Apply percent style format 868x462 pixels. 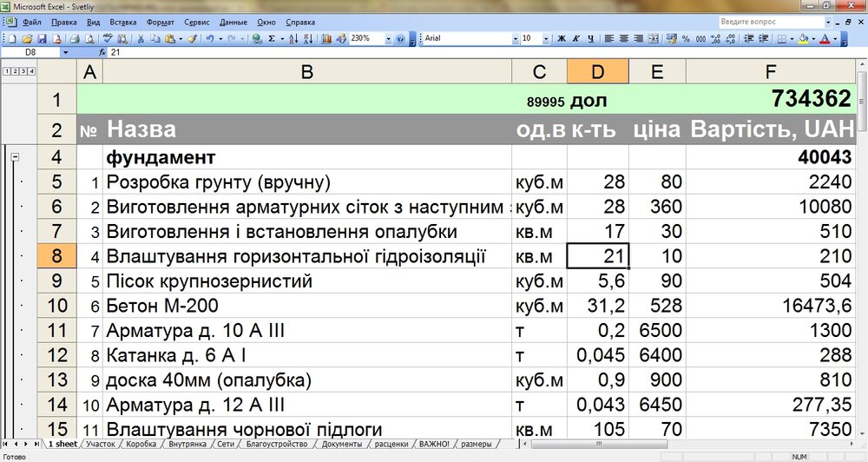[686, 39]
